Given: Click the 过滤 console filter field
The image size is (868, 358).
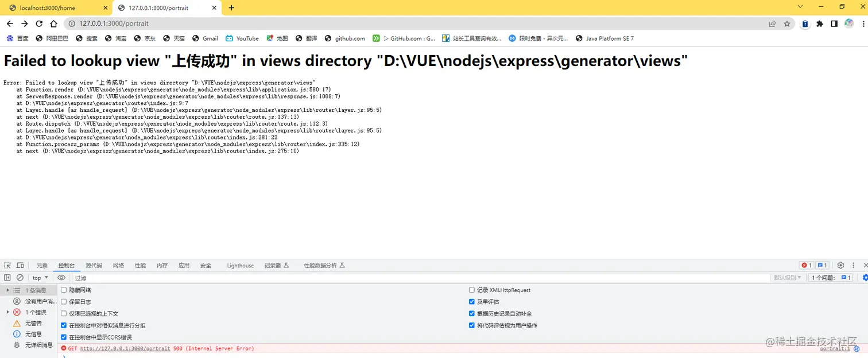Looking at the screenshot, I should 421,278.
